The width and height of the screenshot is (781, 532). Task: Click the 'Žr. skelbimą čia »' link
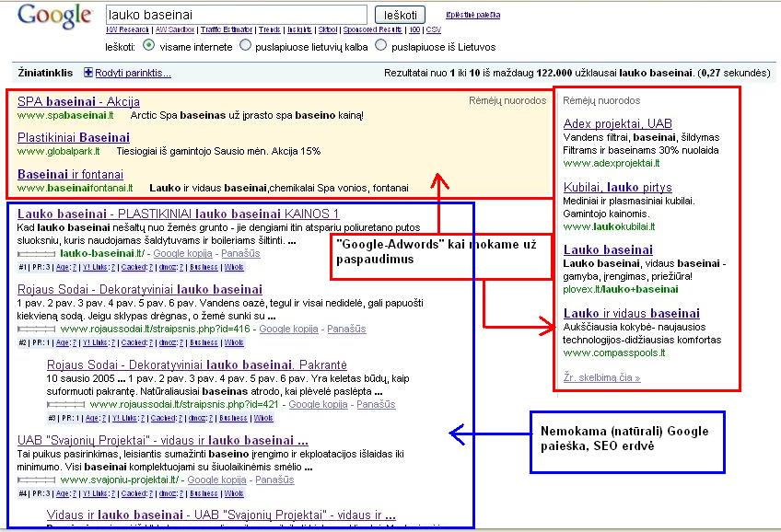601,377
